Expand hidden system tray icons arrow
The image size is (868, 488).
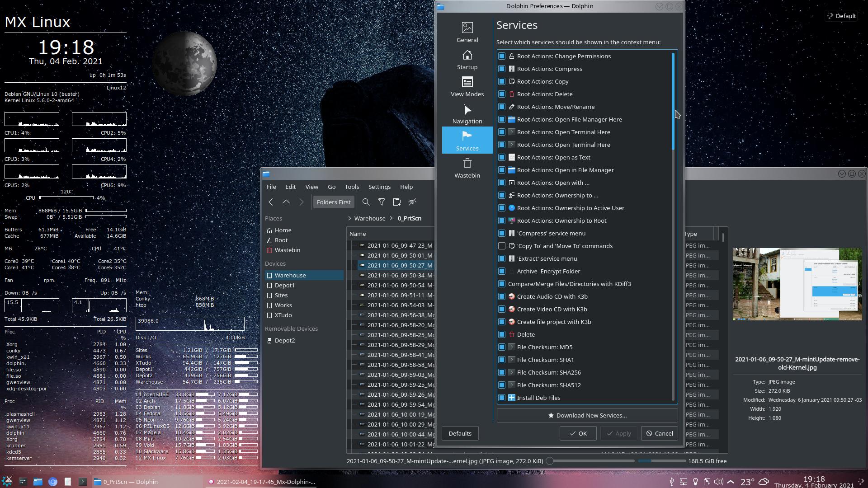pos(731,482)
